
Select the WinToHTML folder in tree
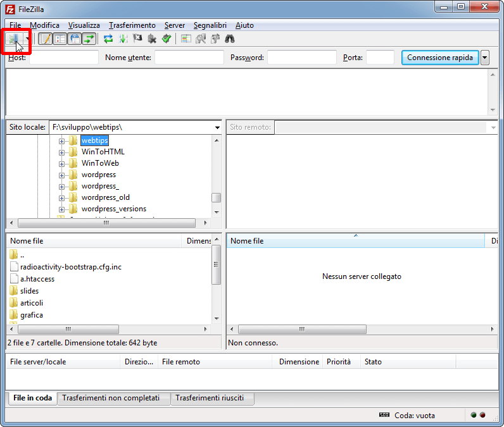(x=103, y=152)
